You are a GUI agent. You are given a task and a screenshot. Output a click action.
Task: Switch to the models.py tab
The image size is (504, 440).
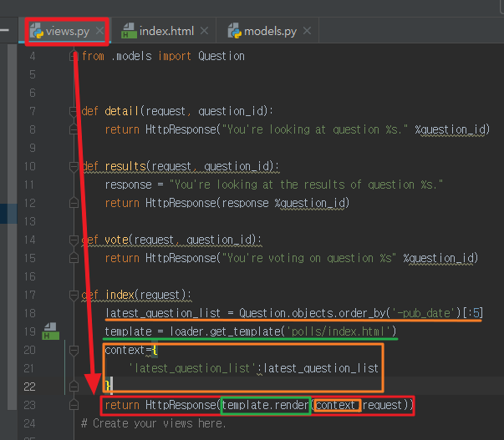270,31
